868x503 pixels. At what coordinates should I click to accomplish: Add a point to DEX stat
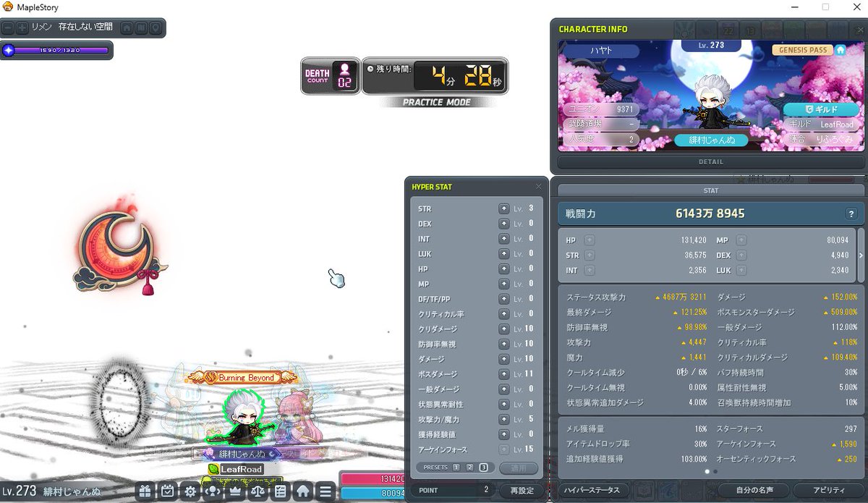click(741, 255)
